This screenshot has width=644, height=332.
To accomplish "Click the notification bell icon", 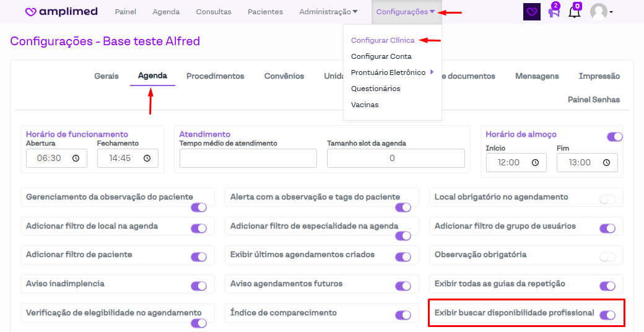I will (575, 12).
